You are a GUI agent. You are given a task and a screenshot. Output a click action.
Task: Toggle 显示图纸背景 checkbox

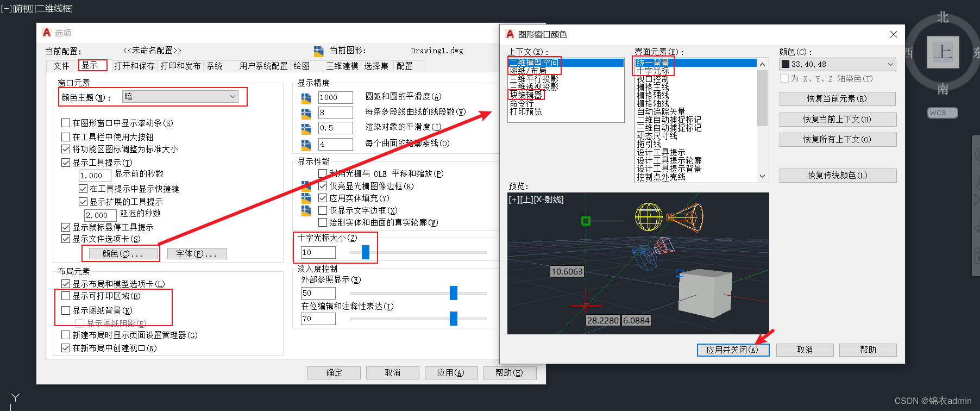click(66, 310)
